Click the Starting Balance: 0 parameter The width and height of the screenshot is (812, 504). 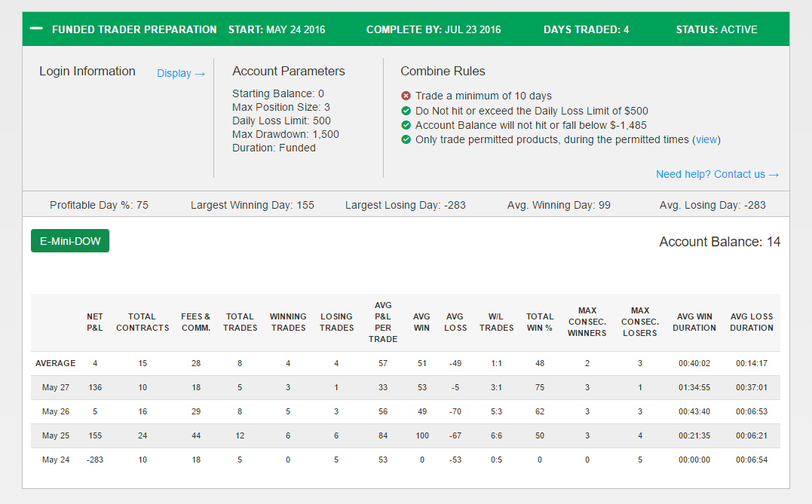click(278, 93)
